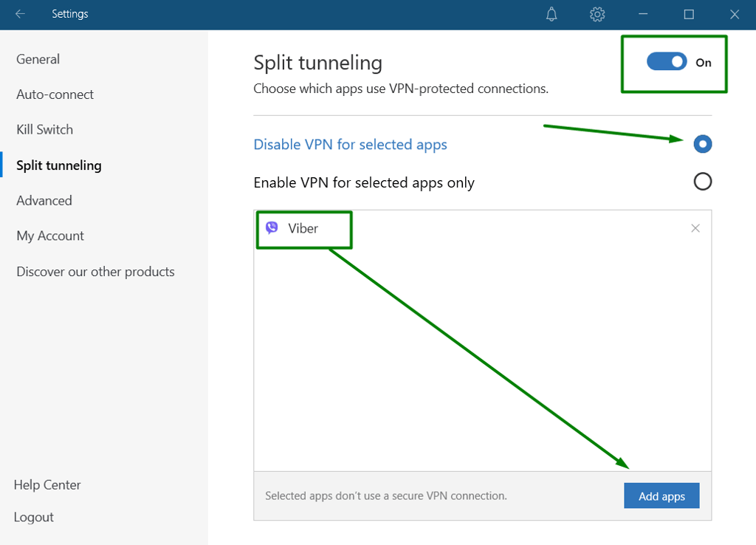Maximize the Settings window
The image size is (756, 545).
689,15
